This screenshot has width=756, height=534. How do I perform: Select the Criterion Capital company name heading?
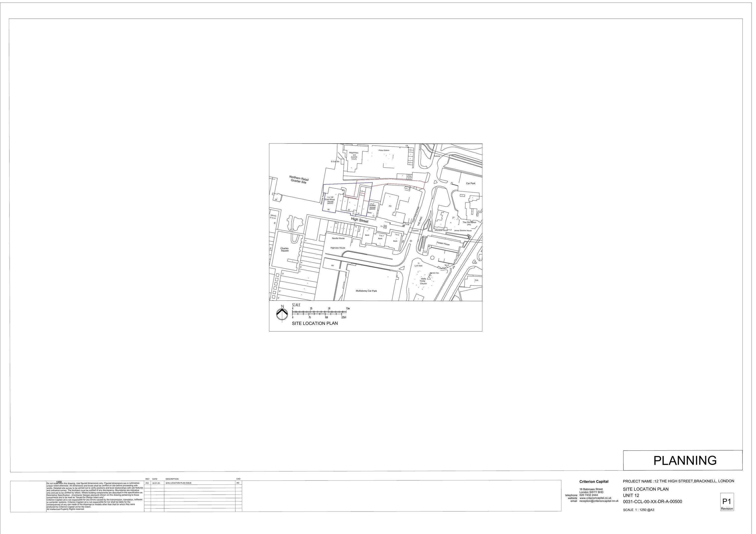coord(594,481)
